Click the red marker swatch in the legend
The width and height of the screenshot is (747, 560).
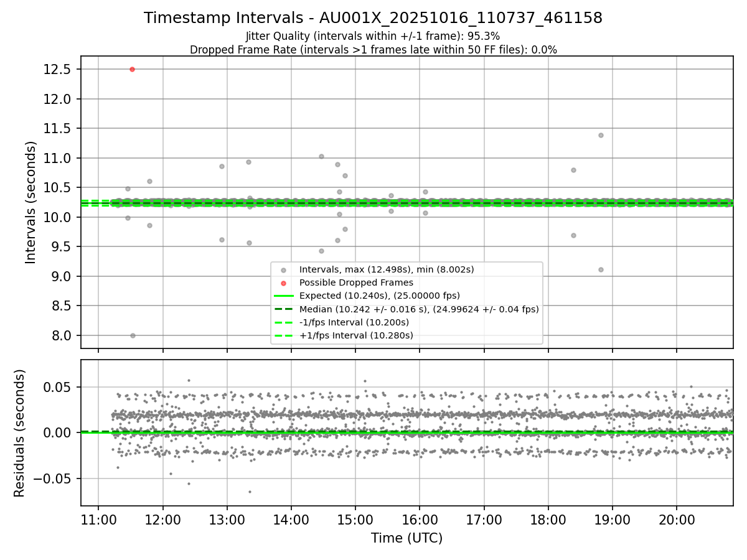(x=283, y=283)
